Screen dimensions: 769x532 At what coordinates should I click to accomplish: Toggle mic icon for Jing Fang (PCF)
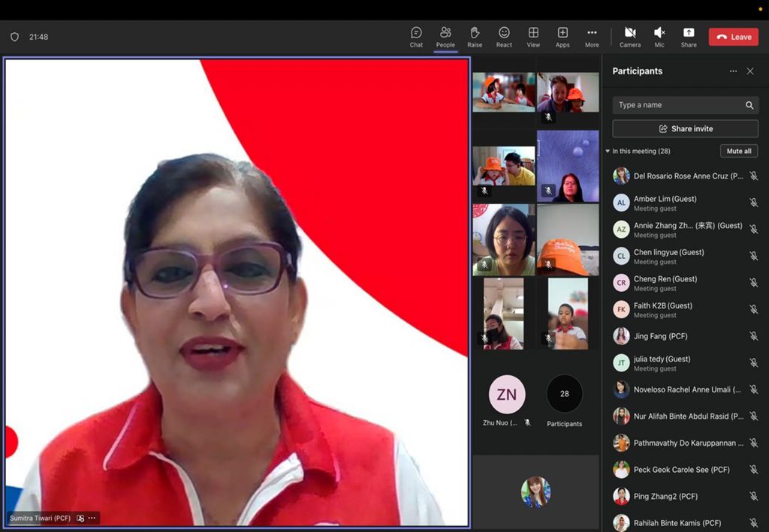pos(754,336)
